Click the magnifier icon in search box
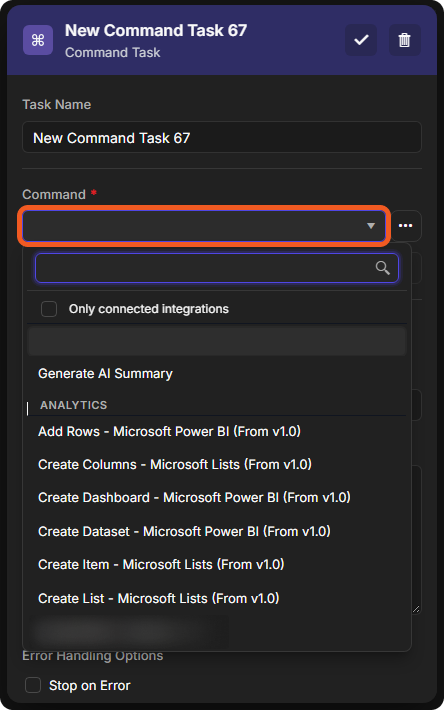 382,268
